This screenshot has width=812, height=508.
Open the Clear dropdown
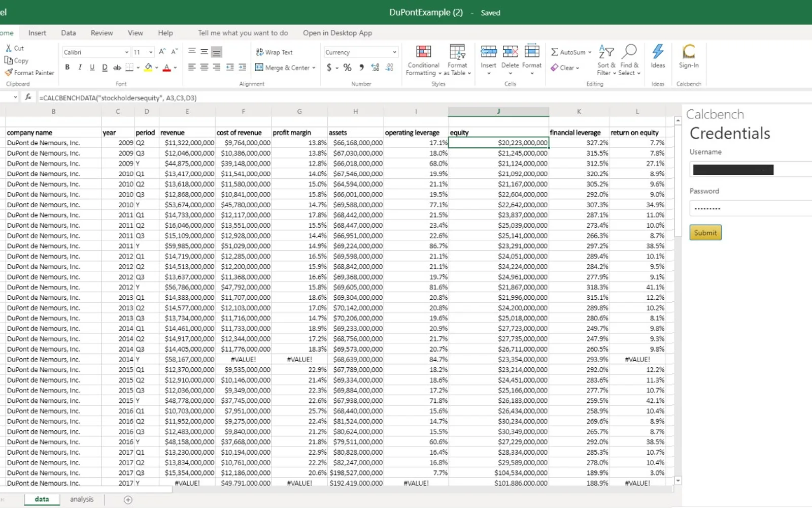click(x=565, y=68)
